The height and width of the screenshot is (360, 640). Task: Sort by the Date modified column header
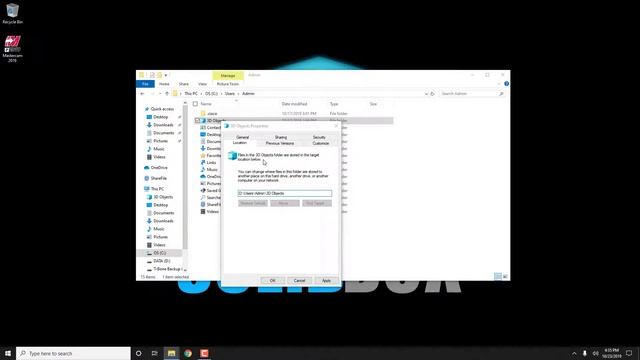(x=294, y=104)
